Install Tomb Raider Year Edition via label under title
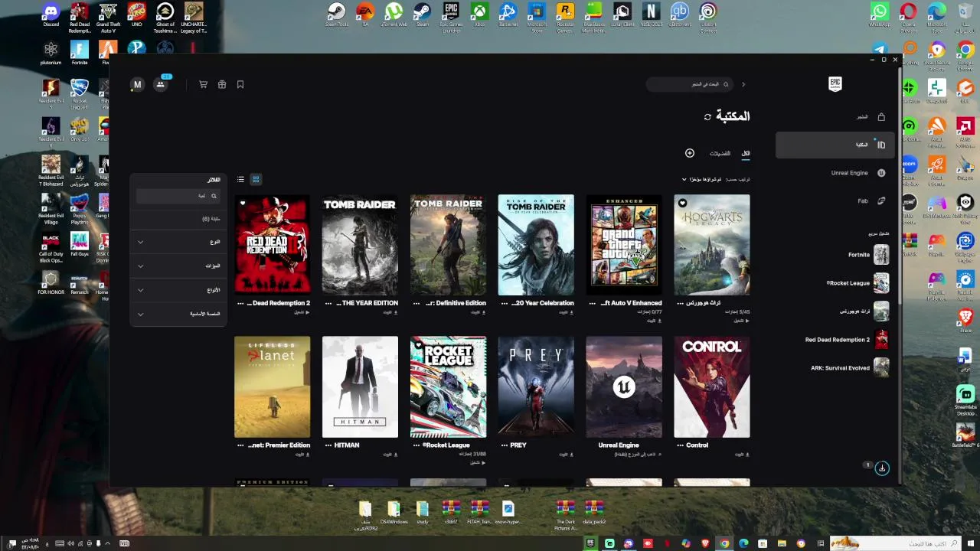The height and width of the screenshot is (551, 980). [389, 312]
